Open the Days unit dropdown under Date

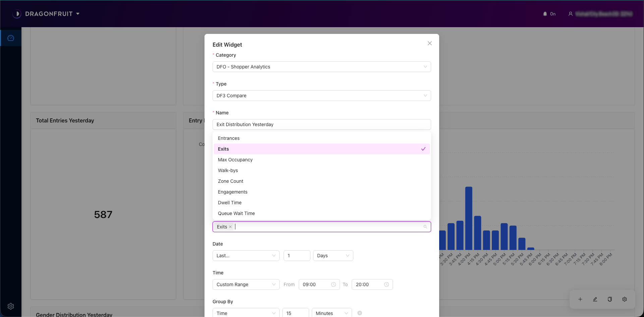click(333, 256)
